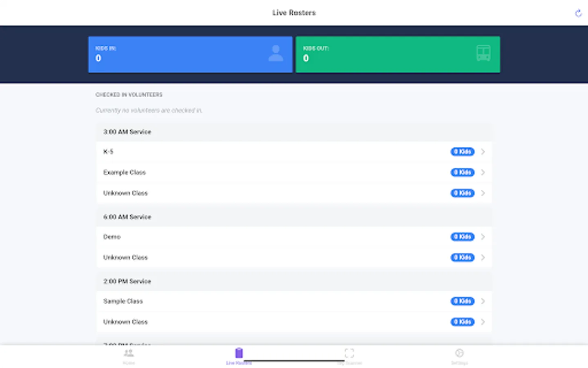
Task: Tap the refresh icon at top right
Action: tap(578, 13)
